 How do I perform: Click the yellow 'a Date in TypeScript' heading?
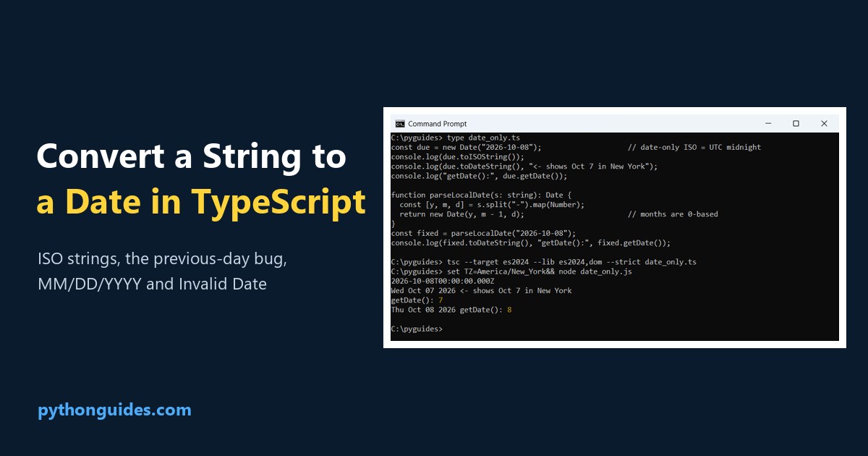coord(201,203)
